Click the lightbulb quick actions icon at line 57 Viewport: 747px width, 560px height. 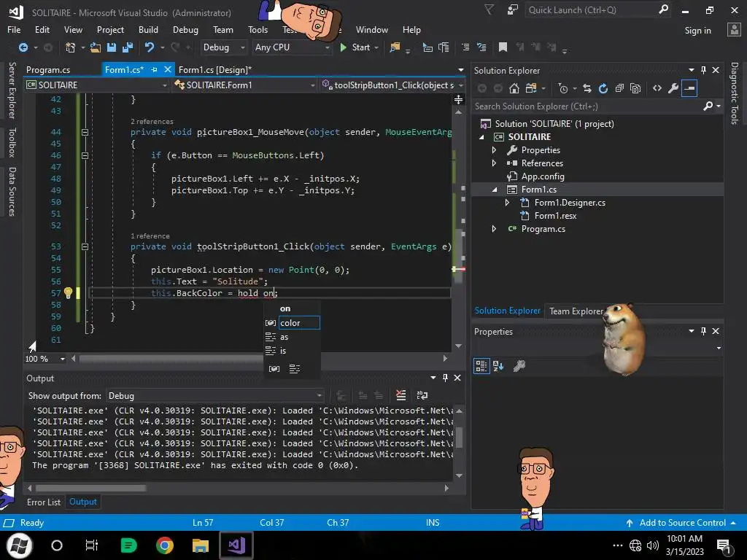(x=68, y=293)
